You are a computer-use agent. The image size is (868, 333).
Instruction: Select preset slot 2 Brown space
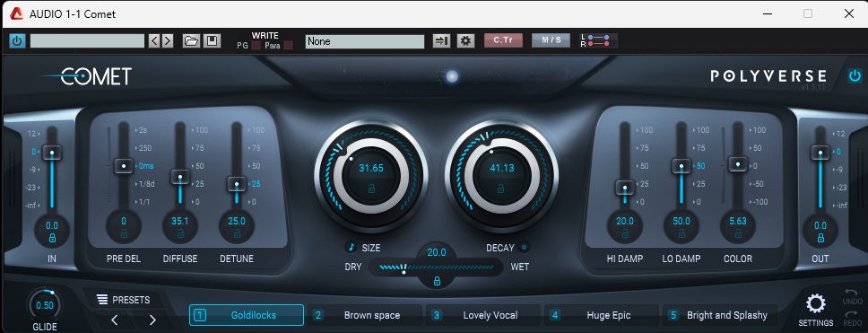pos(365,315)
